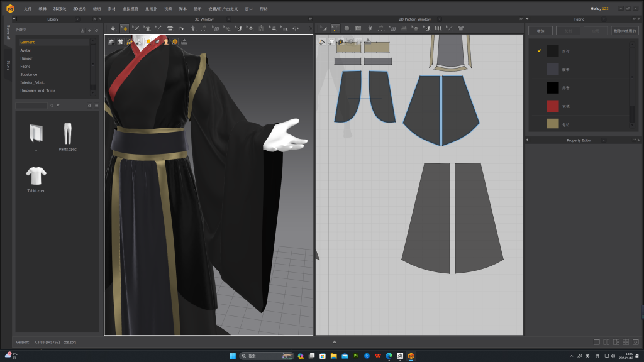The height and width of the screenshot is (362, 644).
Task: Open the Fabric panel title dropdown
Action: [x=604, y=19]
